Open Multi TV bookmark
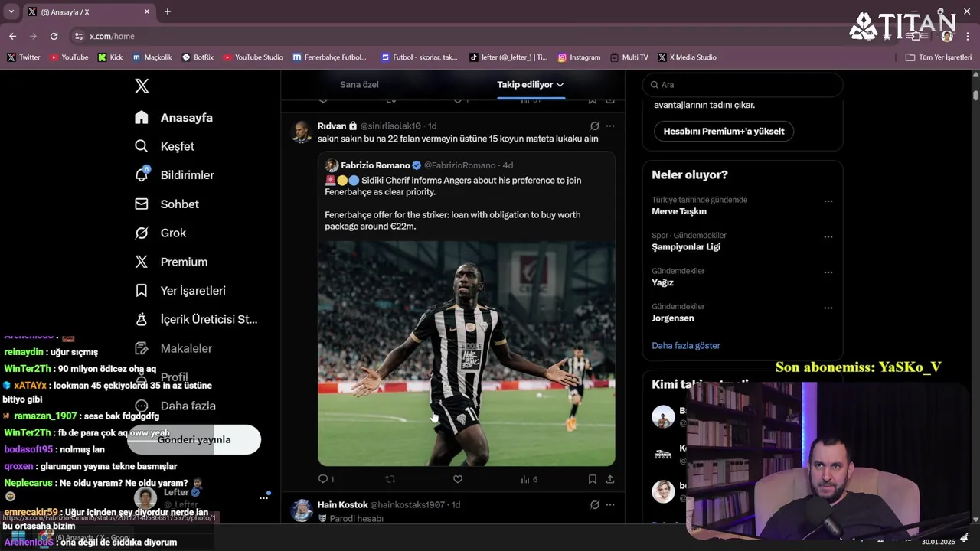 pyautogui.click(x=629, y=57)
